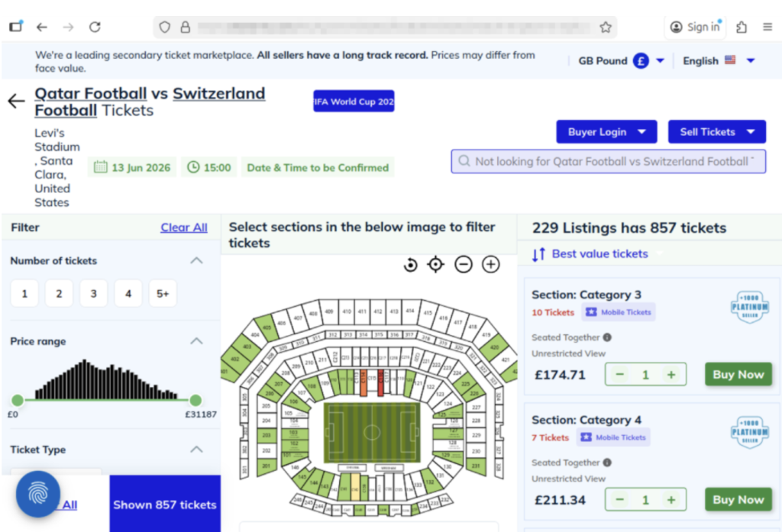Open the GB Pound currency dropdown
The height and width of the screenshot is (532, 782).
pos(660,61)
